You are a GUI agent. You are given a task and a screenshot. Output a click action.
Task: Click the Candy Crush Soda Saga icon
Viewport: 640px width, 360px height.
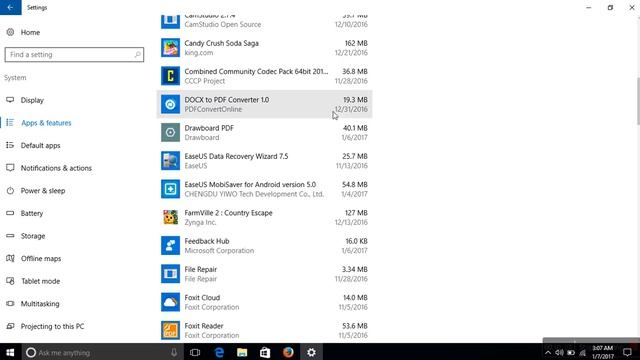coord(170,48)
